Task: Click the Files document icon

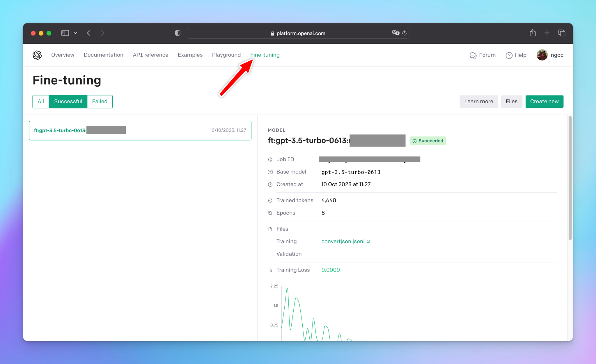Action: pos(270,229)
